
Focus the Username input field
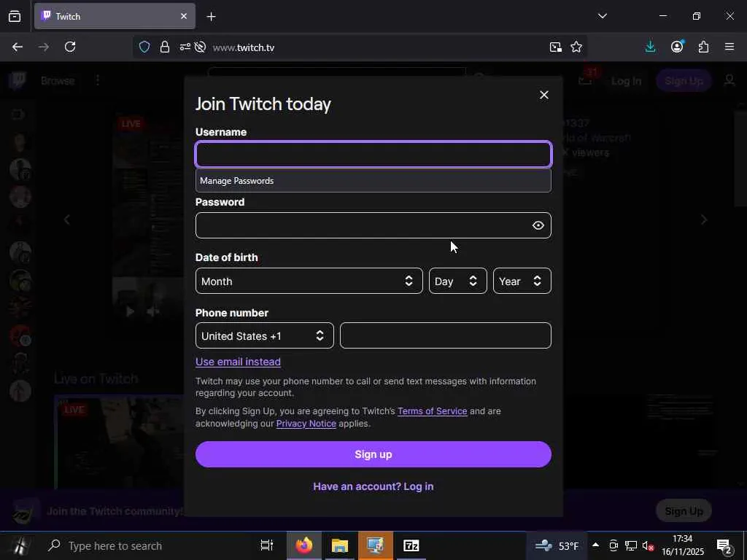point(373,155)
